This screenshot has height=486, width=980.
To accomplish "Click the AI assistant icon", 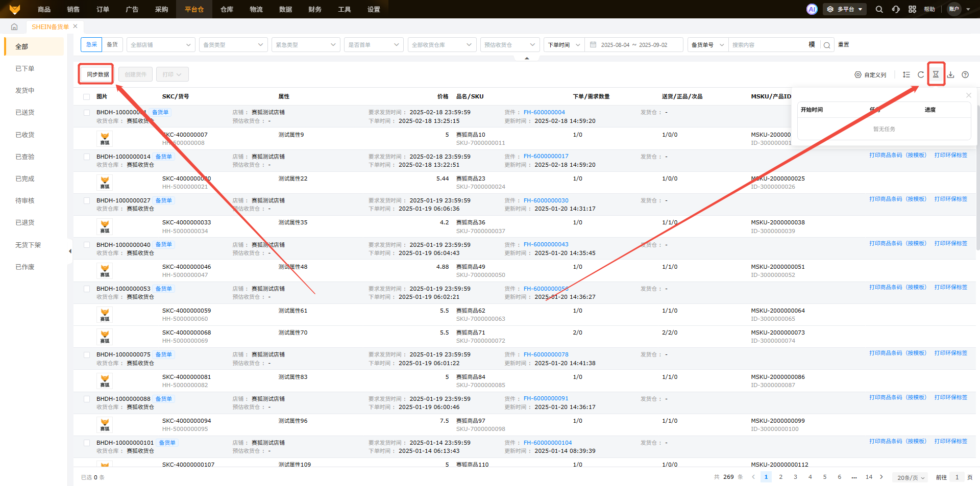I will click(812, 9).
